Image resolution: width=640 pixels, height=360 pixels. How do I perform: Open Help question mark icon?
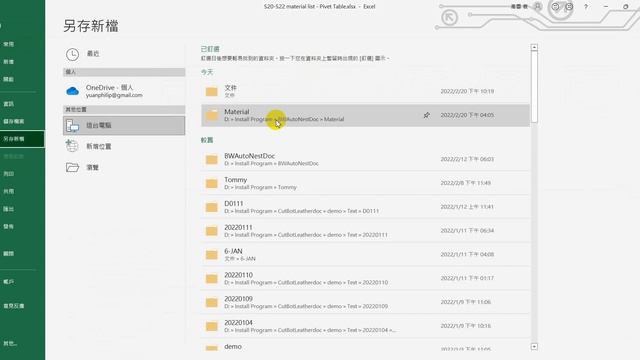(586, 7)
